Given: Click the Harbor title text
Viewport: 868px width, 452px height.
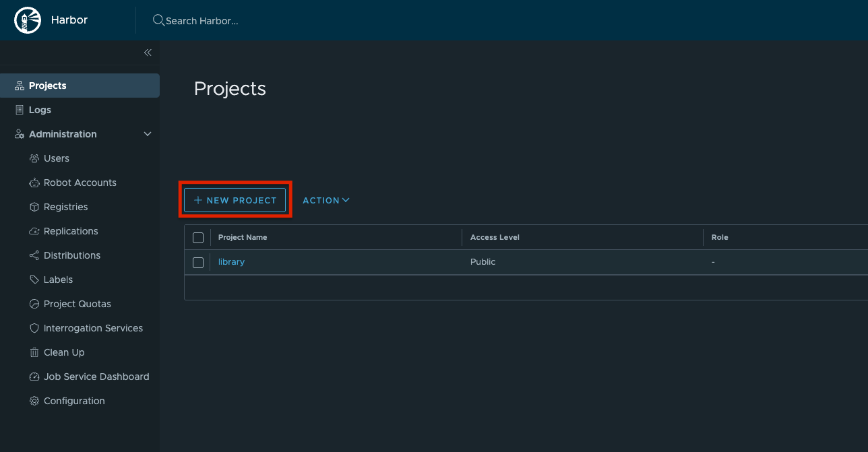Looking at the screenshot, I should click(69, 20).
